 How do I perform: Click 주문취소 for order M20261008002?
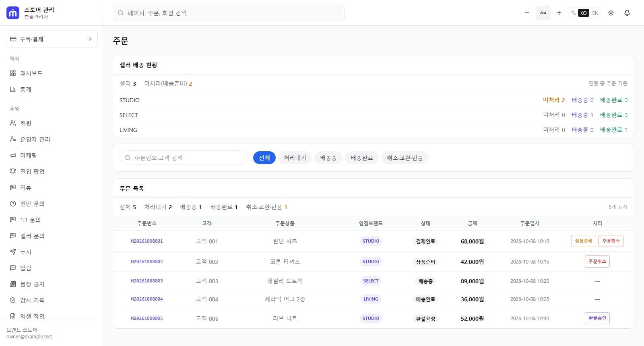(x=597, y=262)
